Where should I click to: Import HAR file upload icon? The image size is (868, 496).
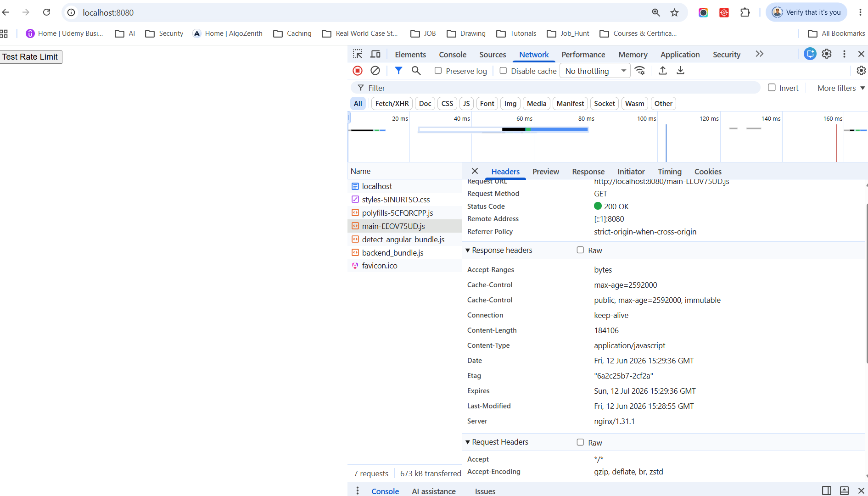(x=663, y=71)
